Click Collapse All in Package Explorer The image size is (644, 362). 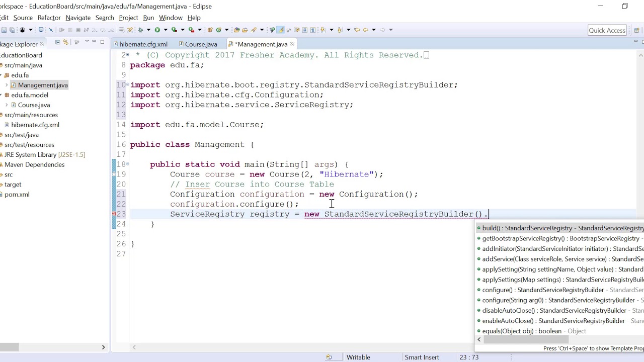coord(57,42)
